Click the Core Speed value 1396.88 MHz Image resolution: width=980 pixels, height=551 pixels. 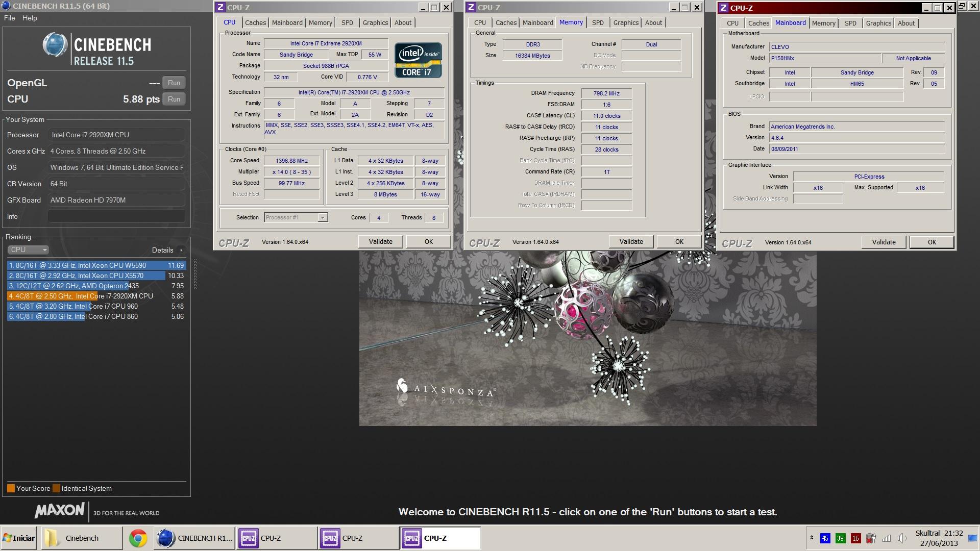292,161
